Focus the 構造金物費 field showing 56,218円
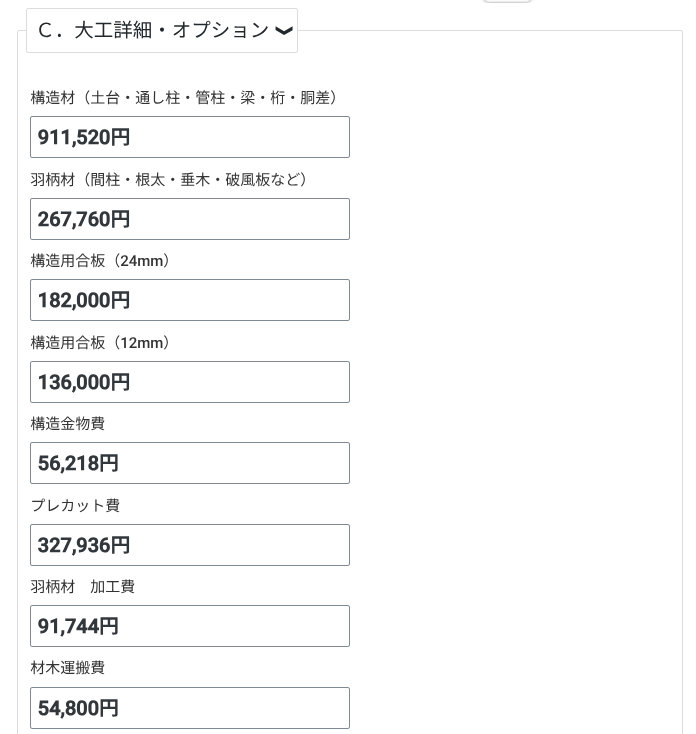 tap(190, 463)
